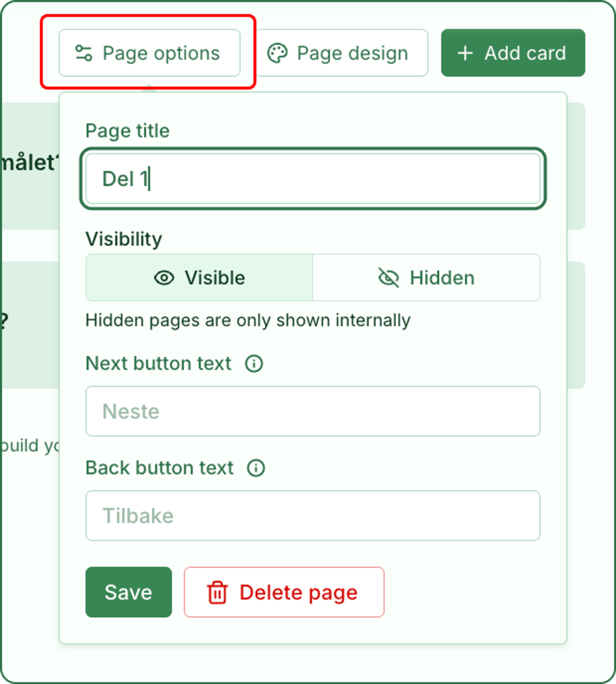Click the eye icon beside Visible
Image resolution: width=616 pixels, height=684 pixels.
[164, 278]
